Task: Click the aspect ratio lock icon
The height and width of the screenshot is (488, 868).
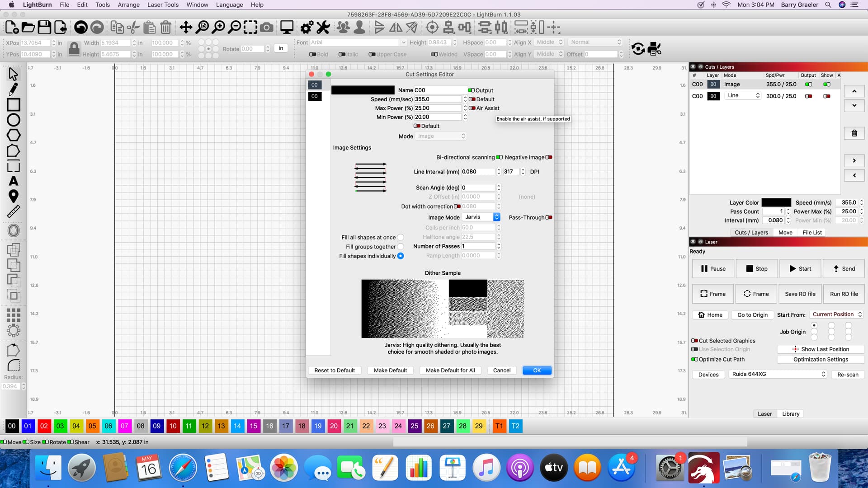Action: tap(74, 48)
